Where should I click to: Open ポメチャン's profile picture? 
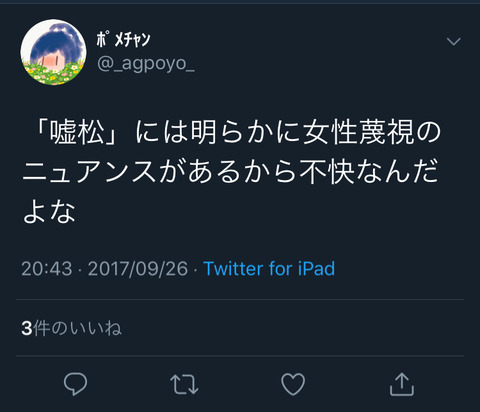53,52
